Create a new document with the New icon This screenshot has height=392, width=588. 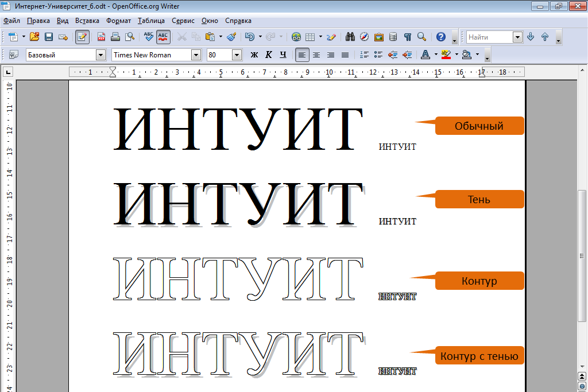[13, 37]
